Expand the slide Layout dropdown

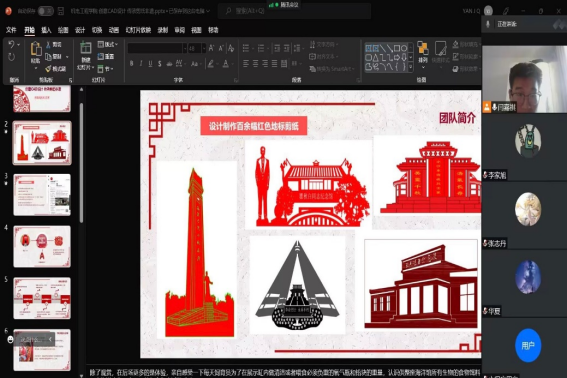point(107,44)
